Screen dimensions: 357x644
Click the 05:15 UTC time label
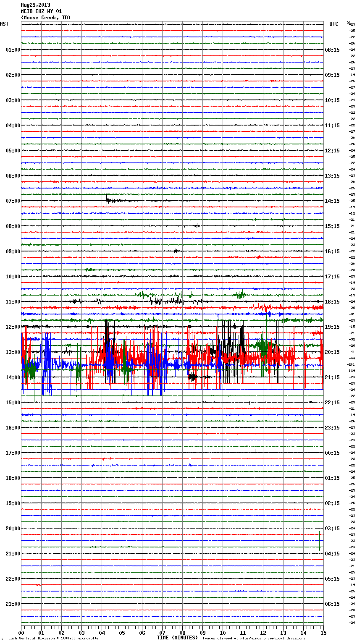[332, 579]
